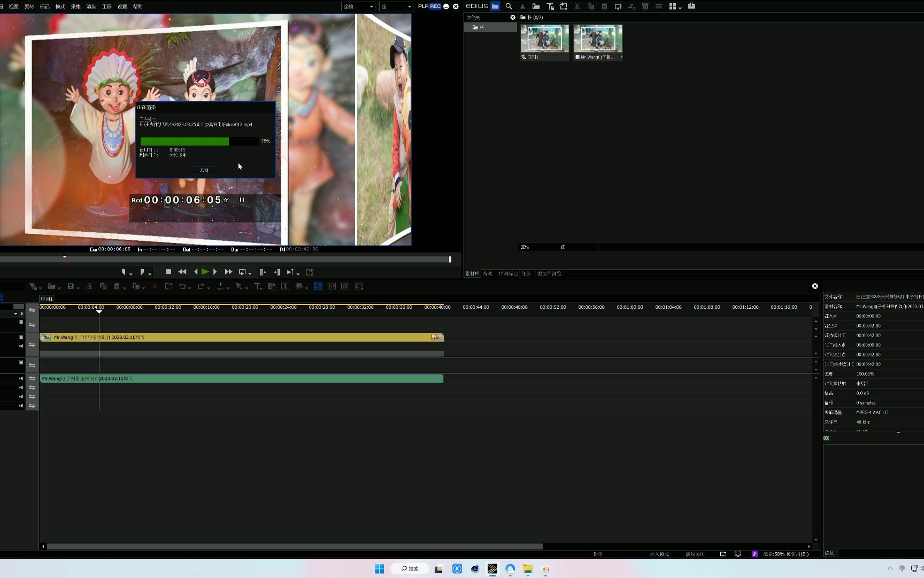The width and height of the screenshot is (924, 578).
Task: Click the redo icon in the timeline toolbar
Action: [x=201, y=286]
